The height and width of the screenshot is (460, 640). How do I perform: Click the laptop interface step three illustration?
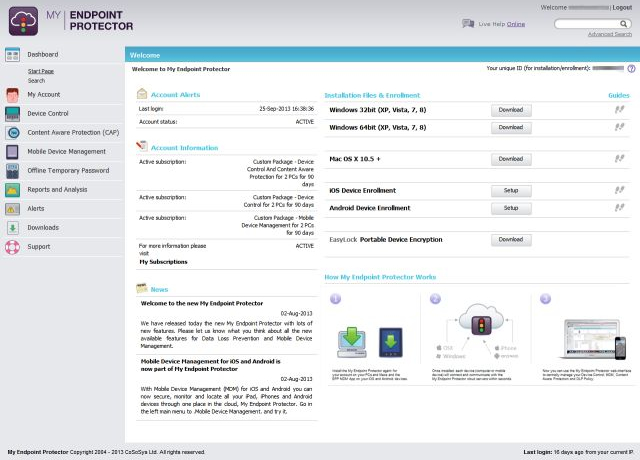tap(593, 339)
